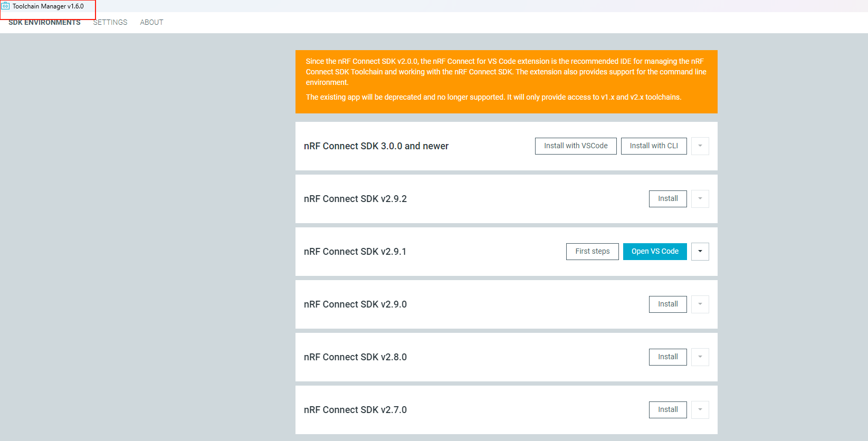868x441 pixels.
Task: Click the 'nRF Connect SDK v2.9.2' title
Action: 355,199
